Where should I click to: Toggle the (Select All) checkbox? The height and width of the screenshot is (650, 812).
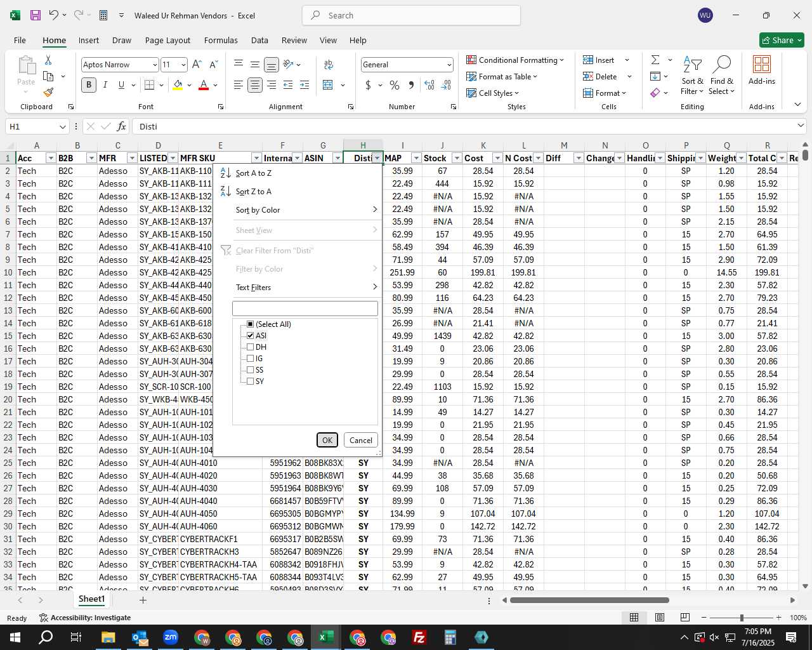[250, 324]
